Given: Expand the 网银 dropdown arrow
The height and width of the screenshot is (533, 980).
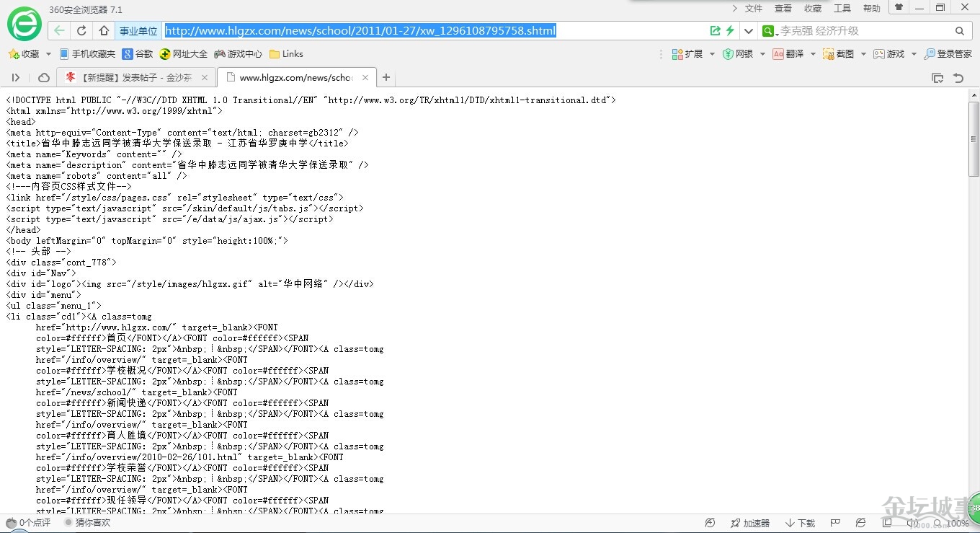Looking at the screenshot, I should (x=762, y=54).
